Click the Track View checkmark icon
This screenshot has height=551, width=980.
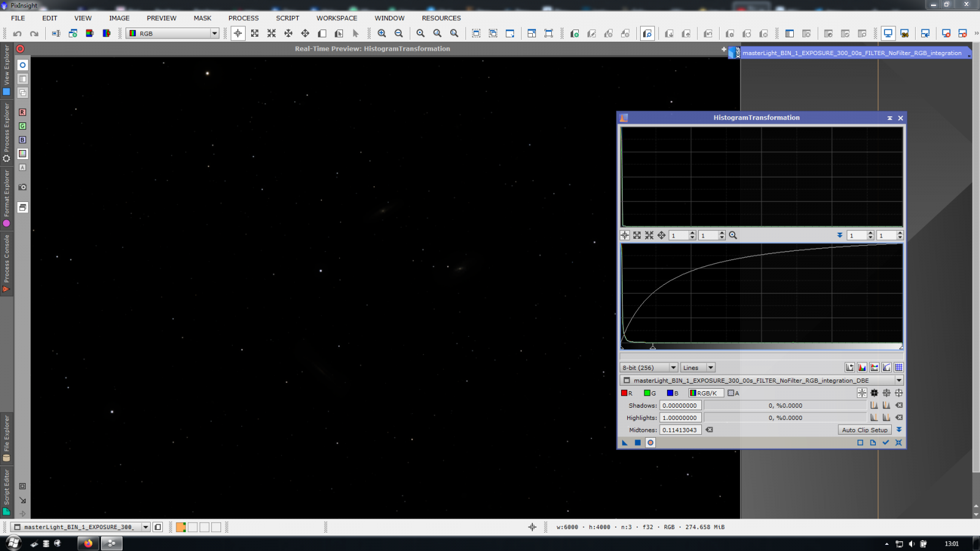pos(886,443)
